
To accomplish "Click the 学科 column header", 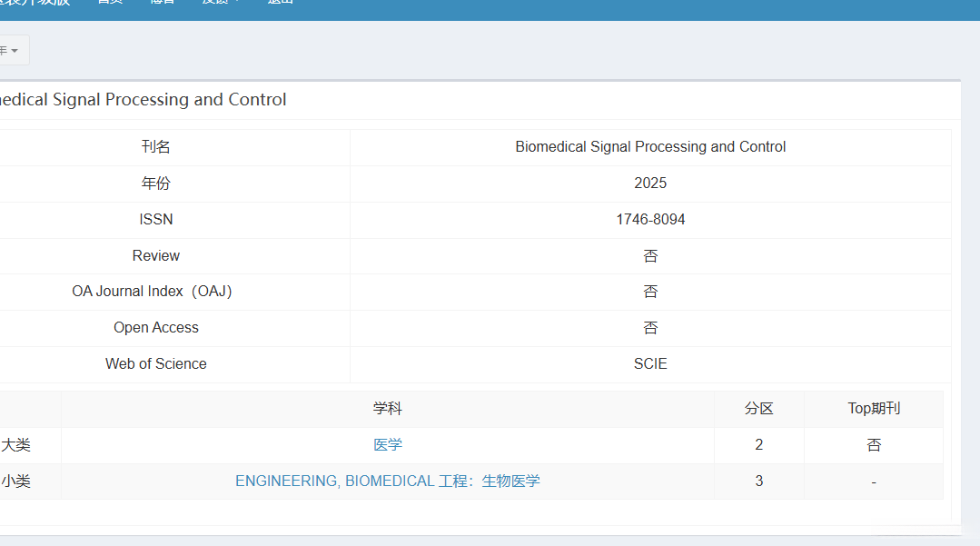I will 388,409.
